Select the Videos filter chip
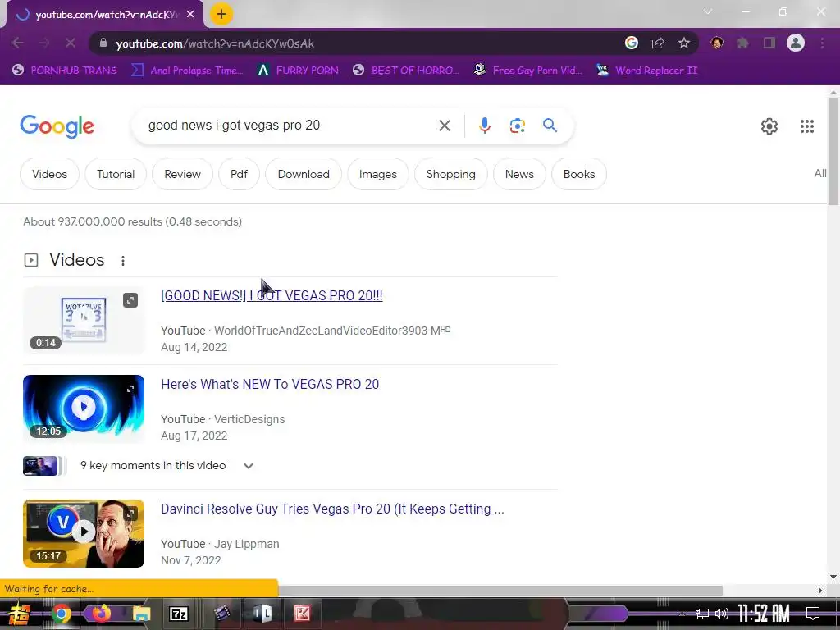 (49, 174)
